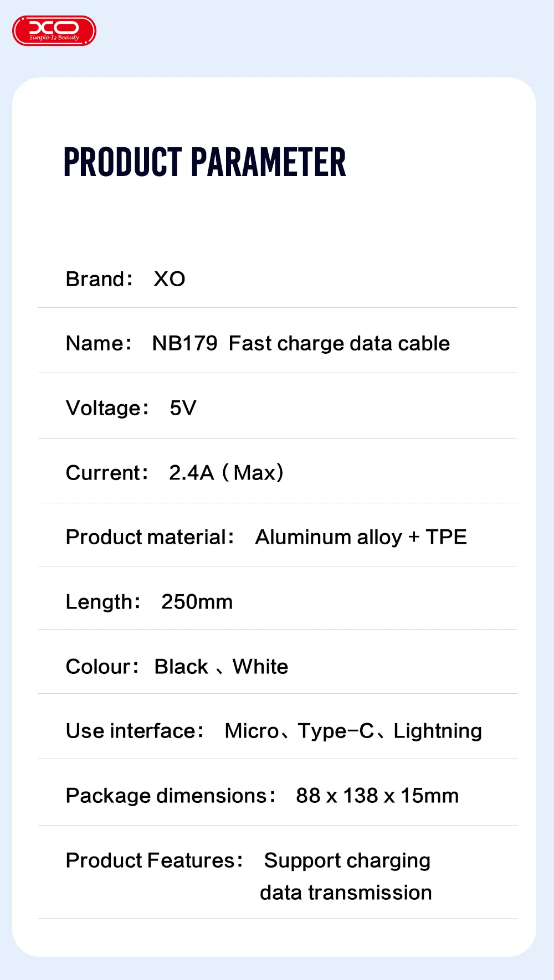Click Aluminum alloy + TPE text
The width and height of the screenshot is (554, 980).
361,537
